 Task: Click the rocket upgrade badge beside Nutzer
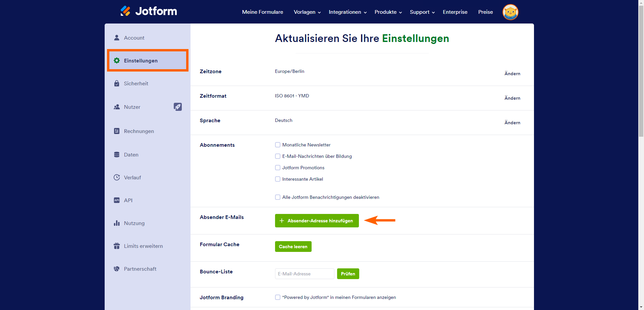pos(178,107)
